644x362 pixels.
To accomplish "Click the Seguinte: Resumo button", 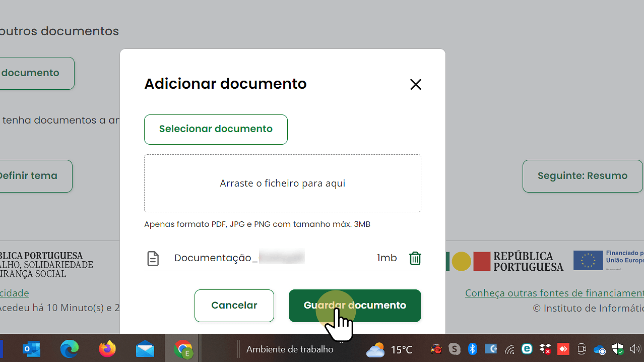I will click(582, 175).
